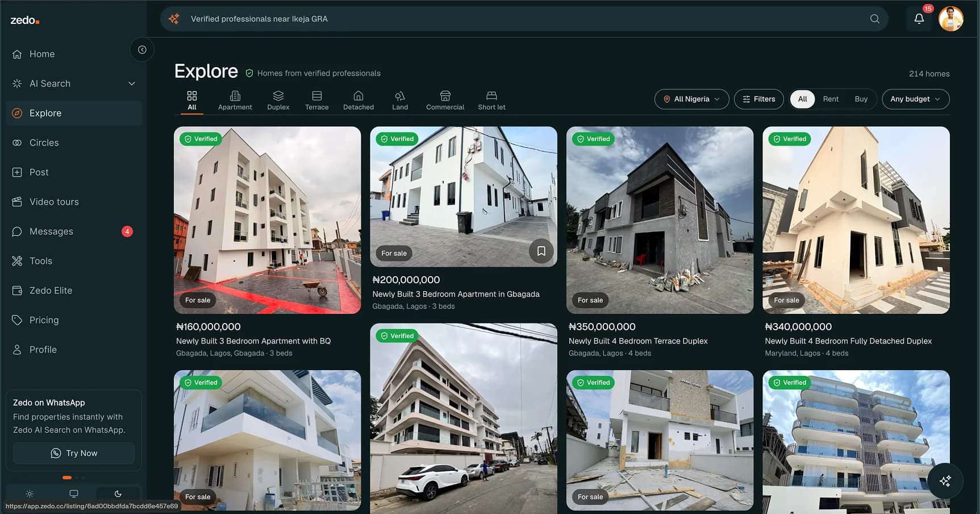Image resolution: width=980 pixels, height=514 pixels.
Task: Open the ₦340,000,000 Maryland duplex photo
Action: tap(856, 220)
